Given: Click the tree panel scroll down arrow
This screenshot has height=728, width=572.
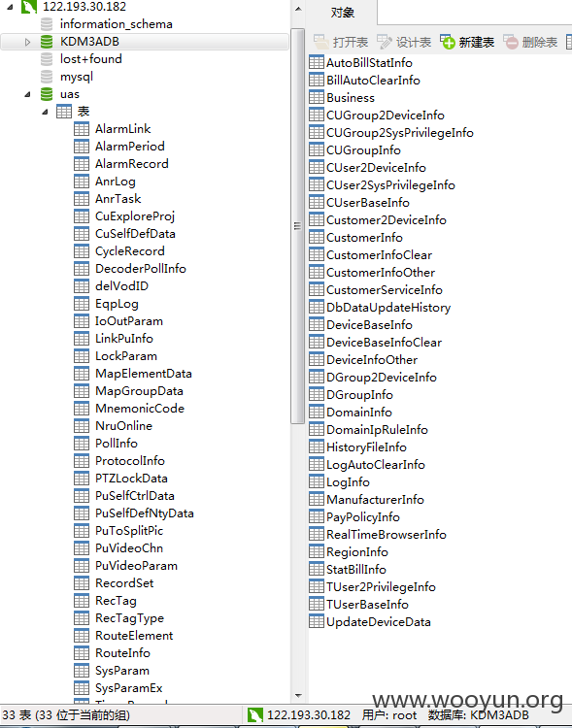Looking at the screenshot, I should (298, 696).
